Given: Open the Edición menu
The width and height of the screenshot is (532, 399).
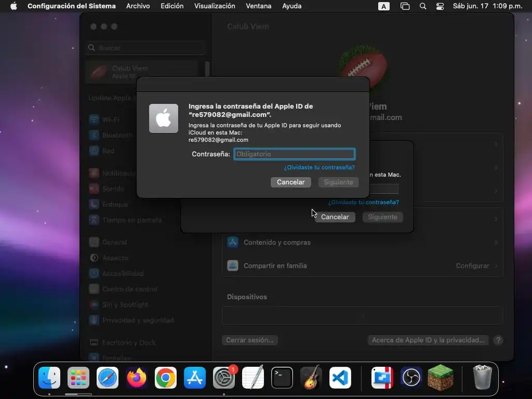Looking at the screenshot, I should pos(172,6).
